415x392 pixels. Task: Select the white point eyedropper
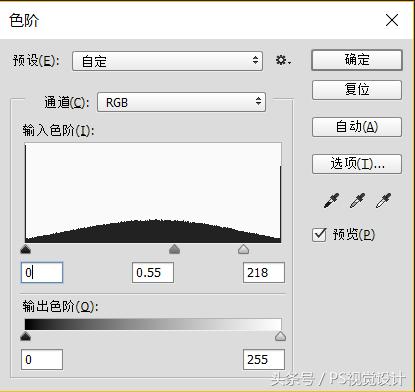[x=383, y=200]
